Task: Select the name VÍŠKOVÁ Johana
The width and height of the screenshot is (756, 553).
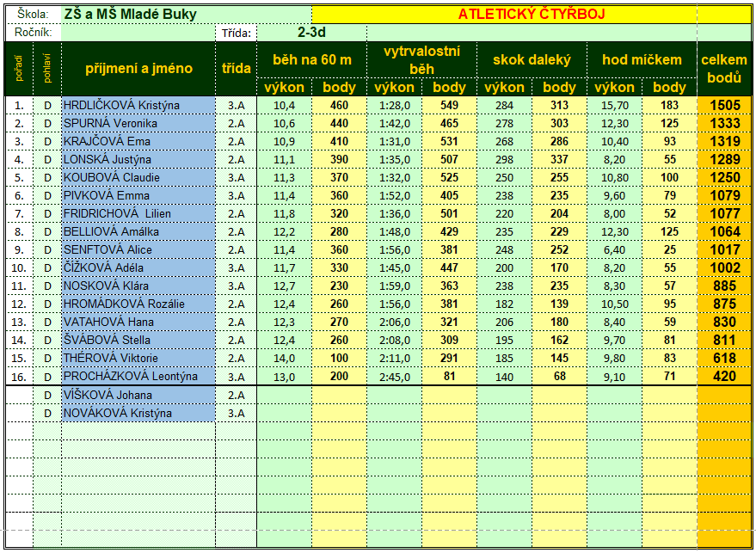Action: pos(138,396)
